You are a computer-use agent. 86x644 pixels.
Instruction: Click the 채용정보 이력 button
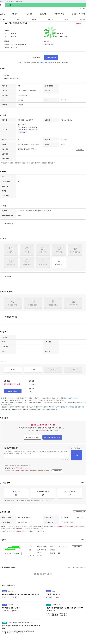tap(77, 547)
